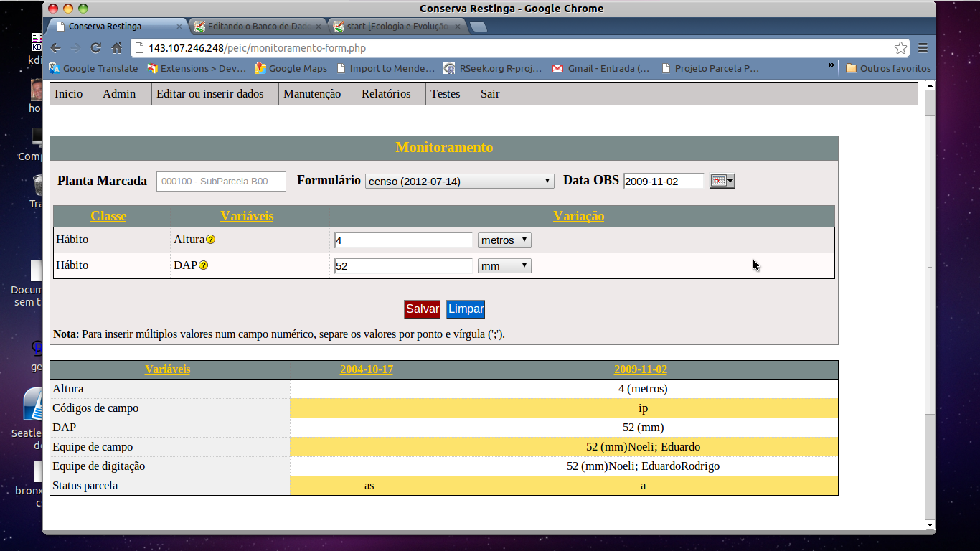The height and width of the screenshot is (551, 980).
Task: Click the browser back arrow
Action: pos(56,48)
